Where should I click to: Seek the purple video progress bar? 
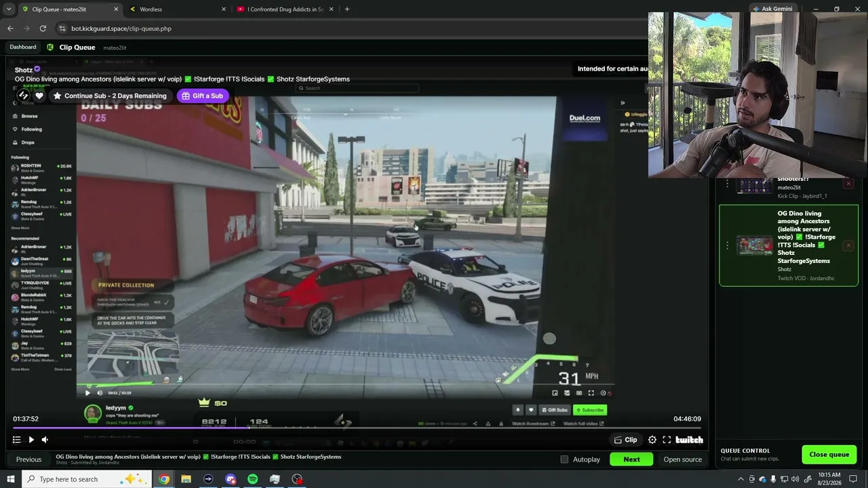click(x=357, y=428)
